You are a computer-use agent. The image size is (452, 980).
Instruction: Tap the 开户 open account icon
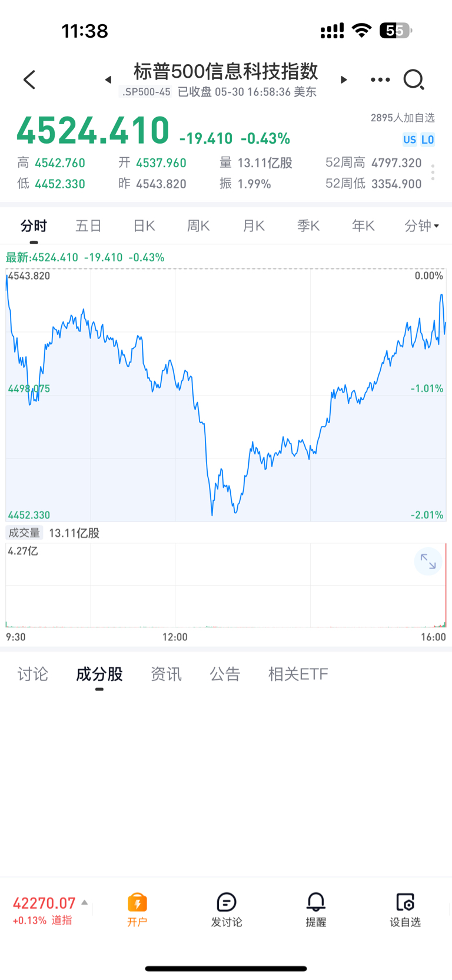[x=137, y=909]
